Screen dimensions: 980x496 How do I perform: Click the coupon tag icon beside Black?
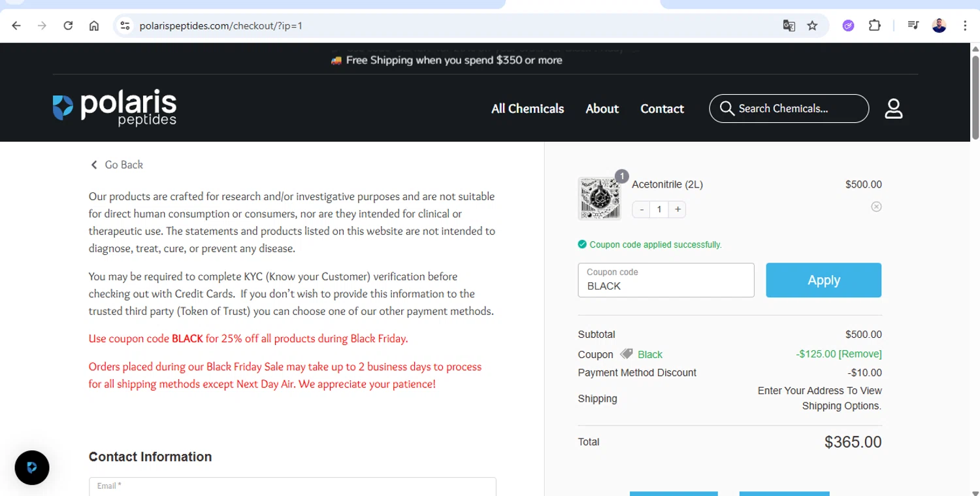[626, 354]
